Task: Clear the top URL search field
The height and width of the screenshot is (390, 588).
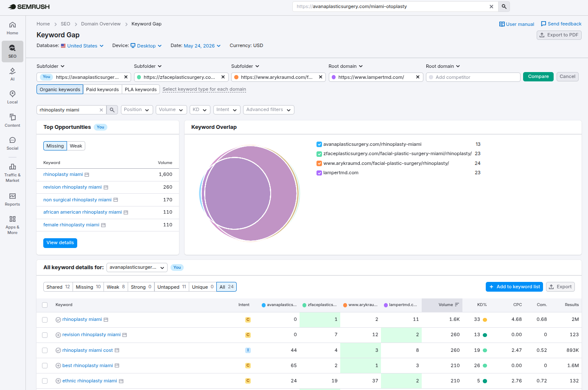Action: pyautogui.click(x=491, y=7)
